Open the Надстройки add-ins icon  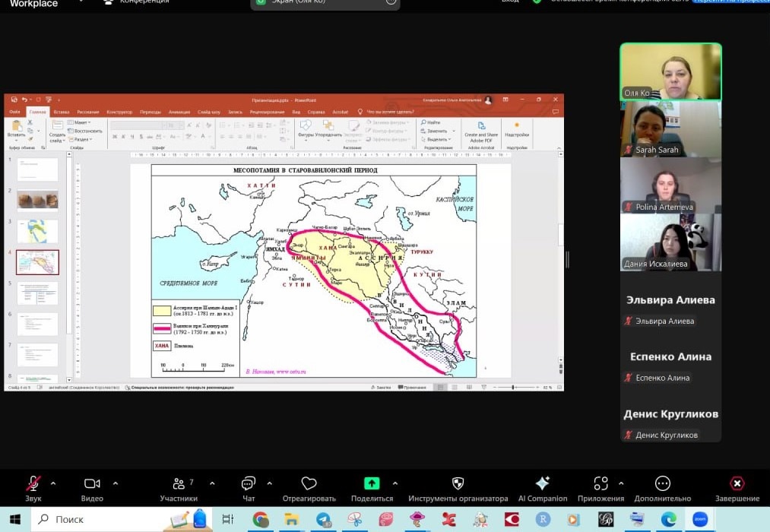(x=517, y=129)
